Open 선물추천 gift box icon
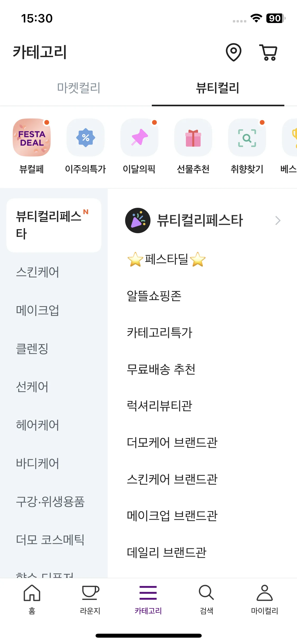297x644 pixels. click(193, 137)
